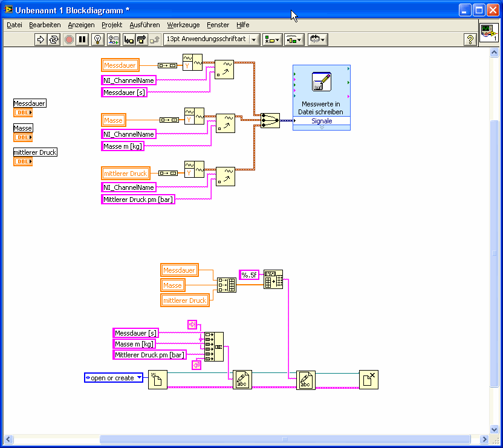The width and height of the screenshot is (503, 448).
Task: Open the Hilfe menu
Action: point(243,25)
